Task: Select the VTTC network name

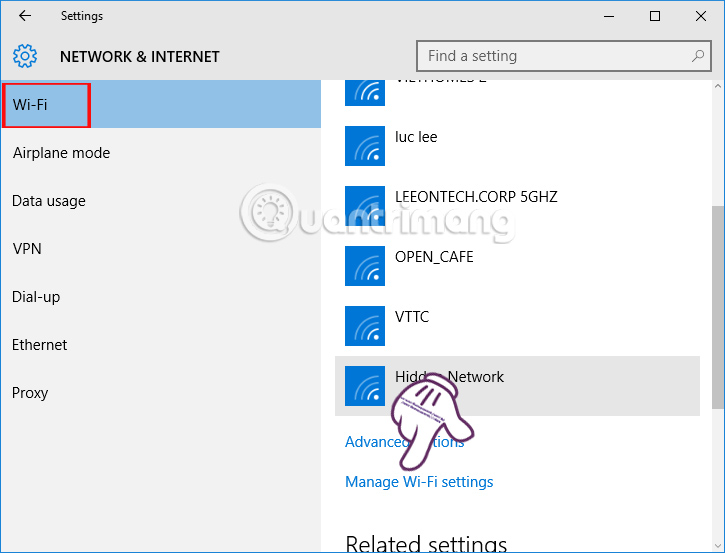Action: point(412,317)
